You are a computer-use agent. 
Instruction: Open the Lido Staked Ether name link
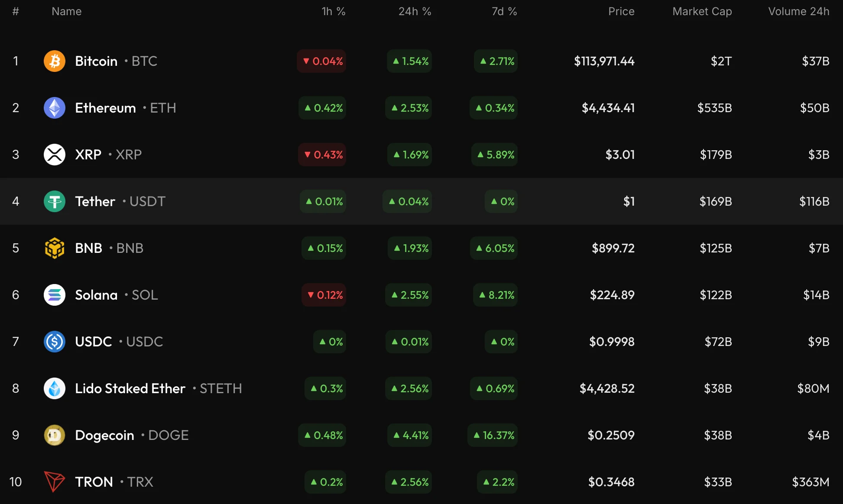pyautogui.click(x=130, y=388)
